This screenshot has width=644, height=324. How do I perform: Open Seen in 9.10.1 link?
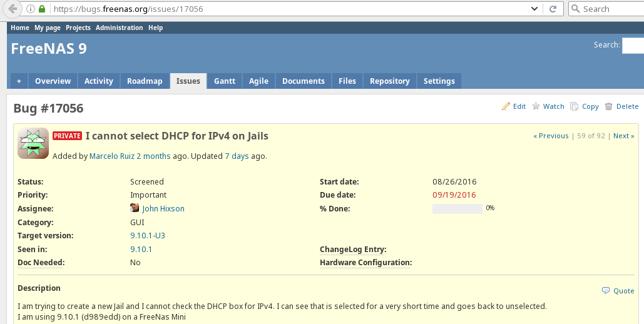click(x=141, y=250)
